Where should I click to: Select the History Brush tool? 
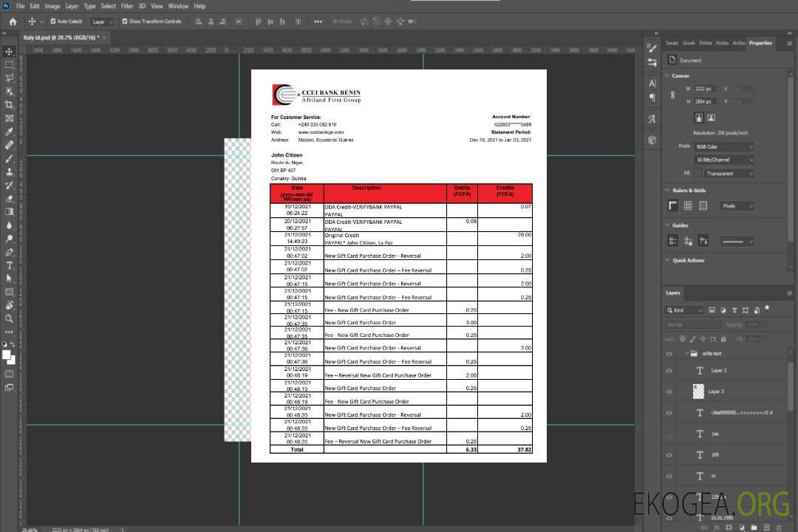click(9, 185)
